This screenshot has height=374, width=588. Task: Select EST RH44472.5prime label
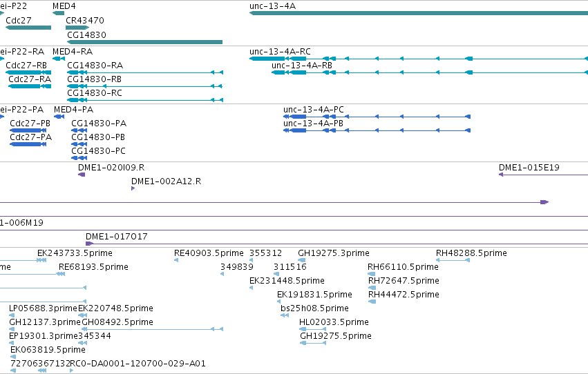click(x=404, y=294)
